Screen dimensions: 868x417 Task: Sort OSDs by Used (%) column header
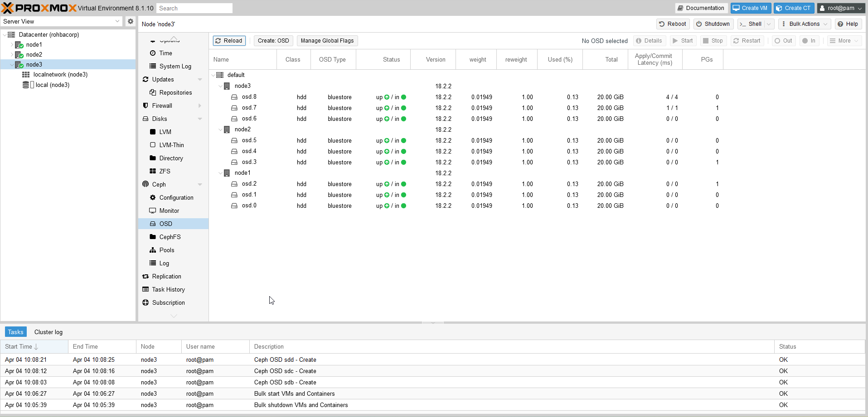(x=560, y=59)
